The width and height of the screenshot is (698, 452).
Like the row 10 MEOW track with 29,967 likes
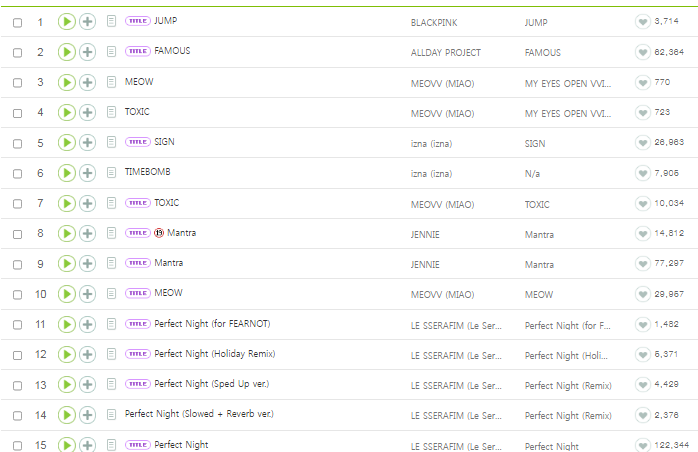[x=642, y=294]
